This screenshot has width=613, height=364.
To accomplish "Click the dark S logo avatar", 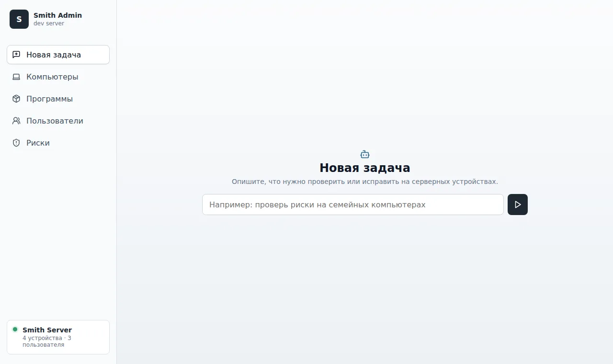I will [19, 19].
